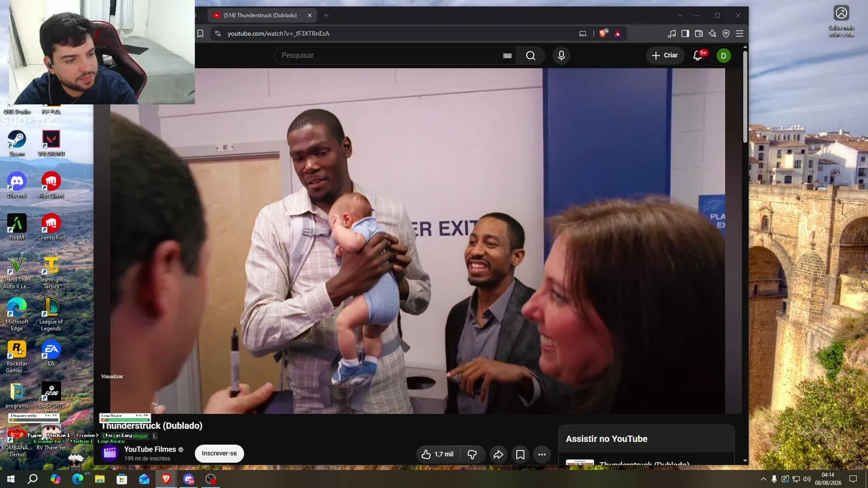Launch FiveM from the desktop
This screenshot has width=868, height=488.
tap(17, 227)
